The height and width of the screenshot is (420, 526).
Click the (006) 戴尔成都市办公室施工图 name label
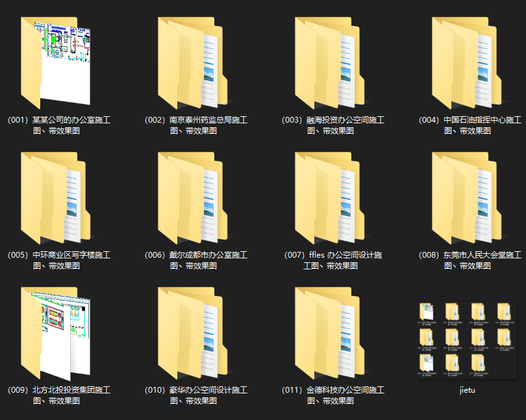click(x=196, y=260)
